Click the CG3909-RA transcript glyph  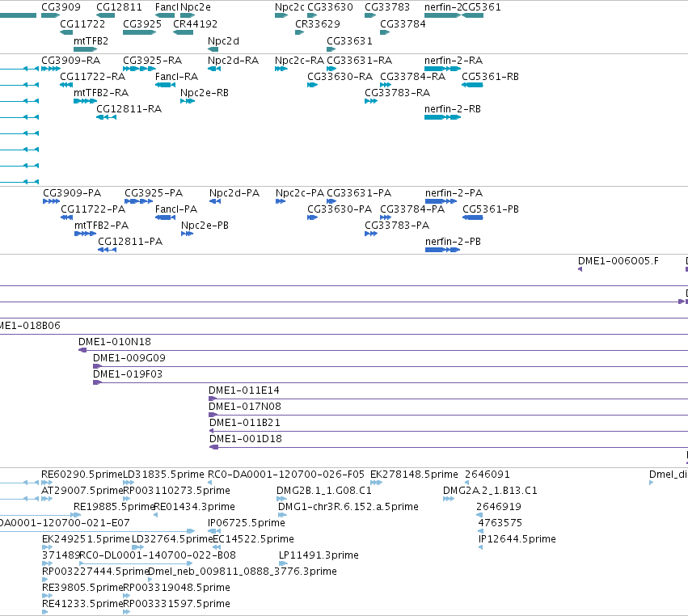50,69
